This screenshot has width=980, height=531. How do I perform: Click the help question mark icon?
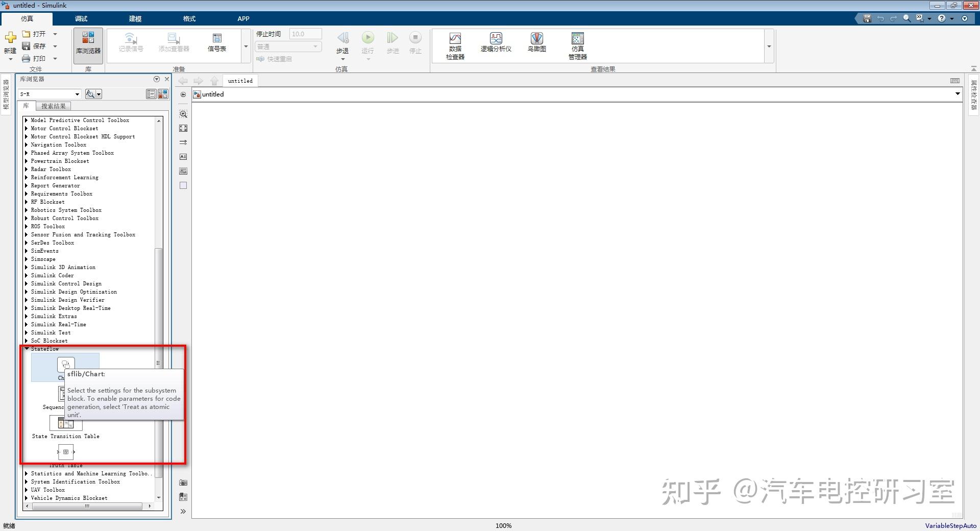pos(942,18)
